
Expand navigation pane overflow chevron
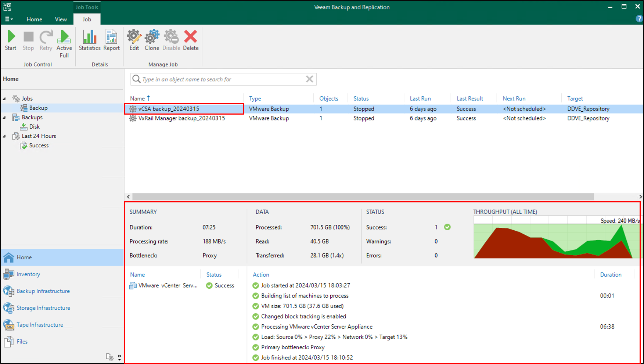tap(119, 357)
